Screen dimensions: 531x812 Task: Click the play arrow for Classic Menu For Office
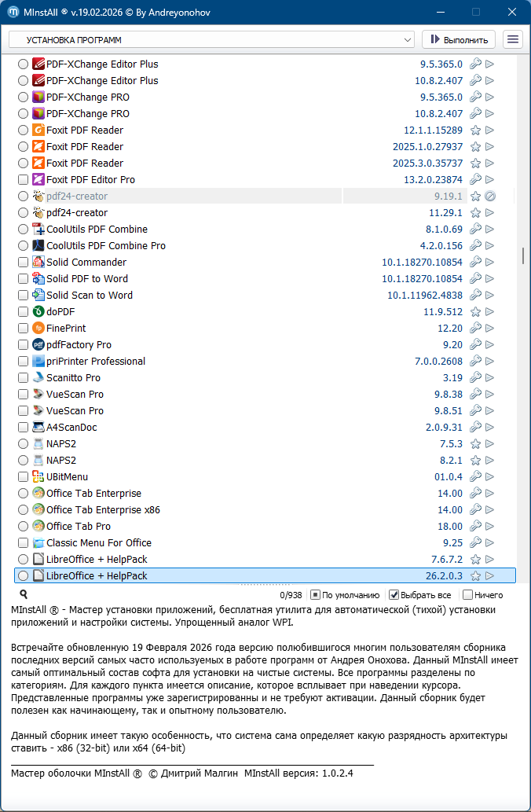point(490,543)
